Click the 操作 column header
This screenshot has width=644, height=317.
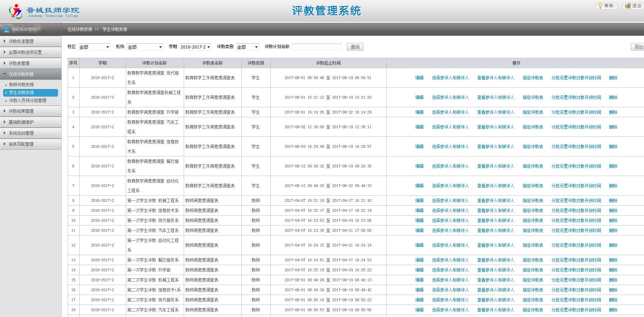(516, 63)
